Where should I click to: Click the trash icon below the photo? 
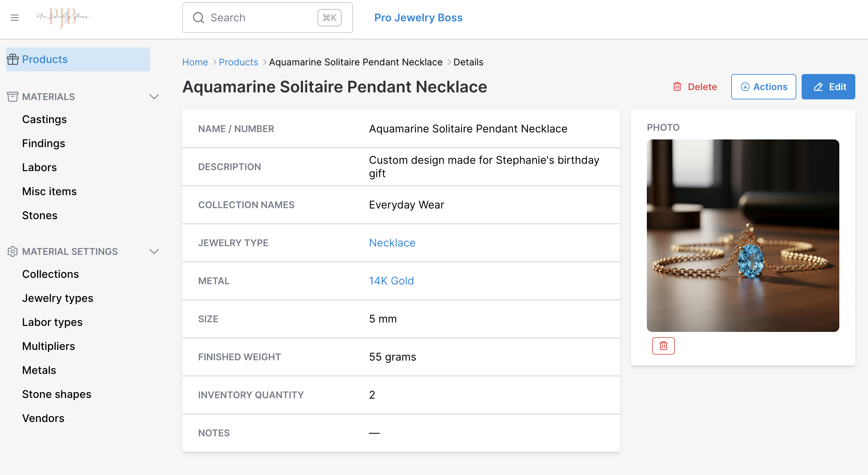point(663,346)
